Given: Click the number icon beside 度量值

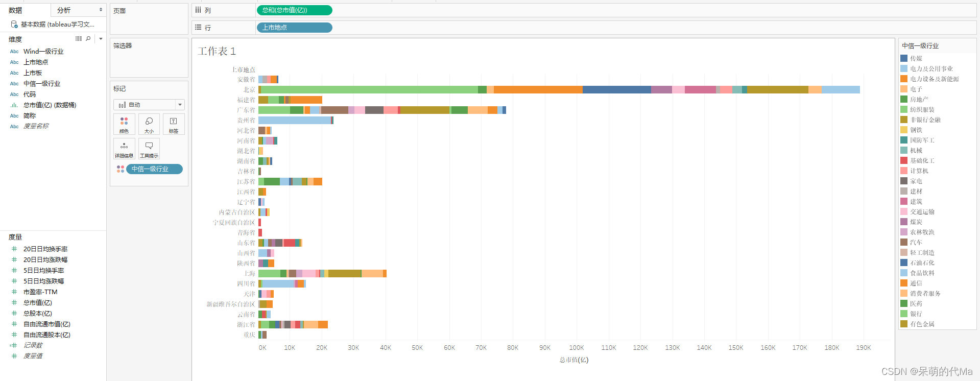Looking at the screenshot, I should point(14,356).
